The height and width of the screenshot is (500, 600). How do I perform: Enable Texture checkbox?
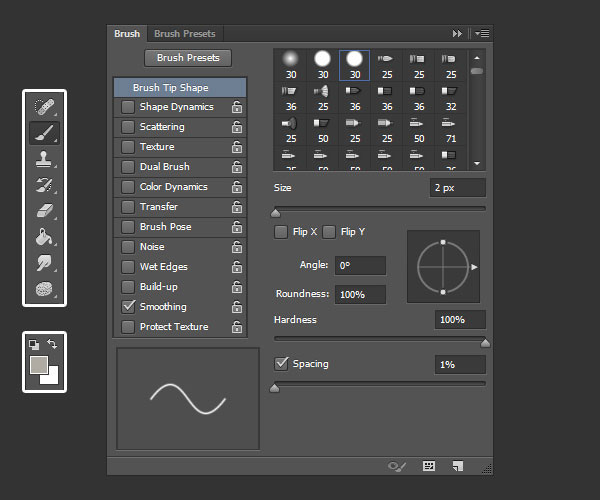pyautogui.click(x=128, y=147)
